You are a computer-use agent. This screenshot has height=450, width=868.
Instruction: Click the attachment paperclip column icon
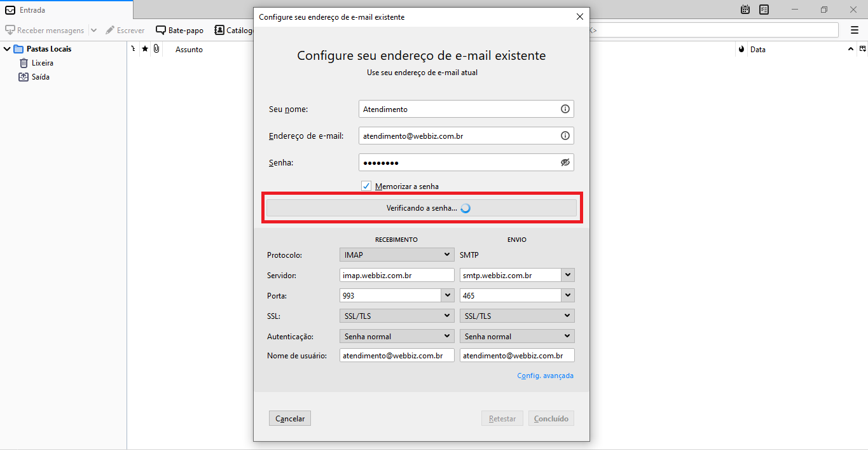pyautogui.click(x=156, y=49)
